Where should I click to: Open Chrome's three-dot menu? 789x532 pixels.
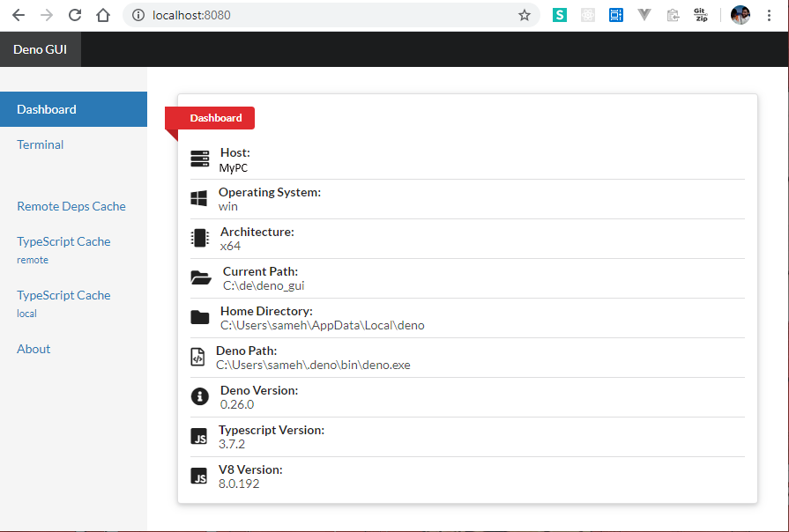(x=769, y=15)
